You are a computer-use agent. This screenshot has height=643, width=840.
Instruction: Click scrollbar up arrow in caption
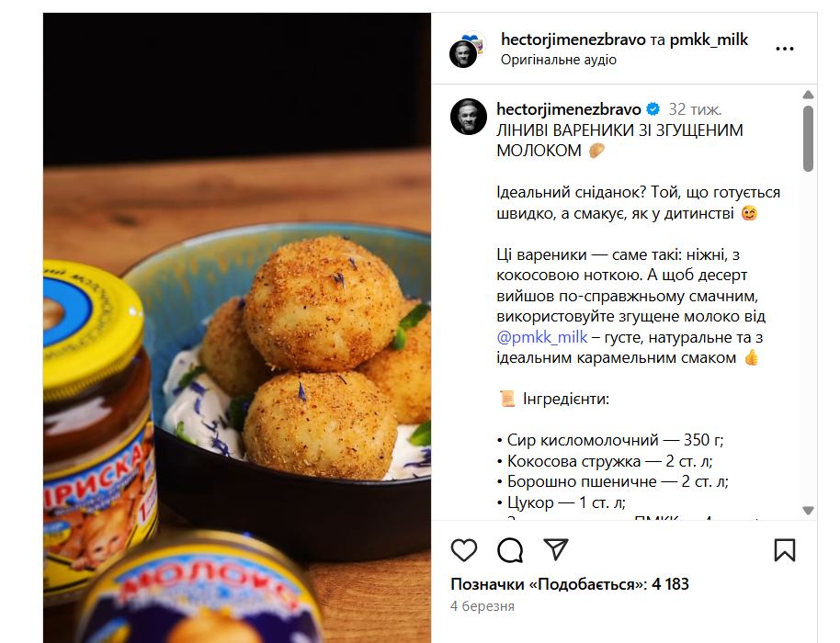(809, 95)
